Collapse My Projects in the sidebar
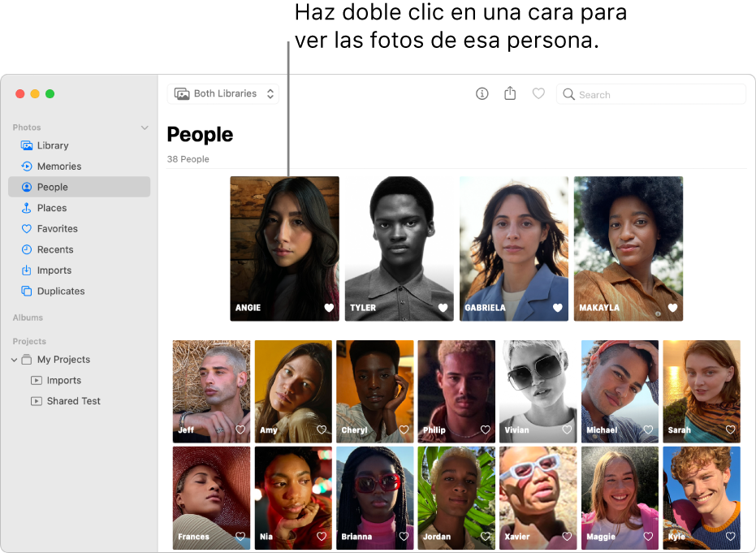This screenshot has width=756, height=553. [18, 360]
